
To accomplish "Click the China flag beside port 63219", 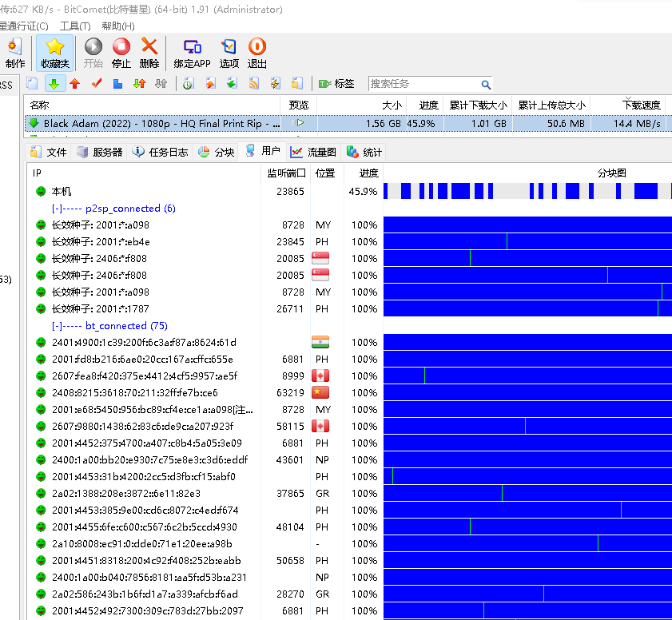I will coord(320,392).
